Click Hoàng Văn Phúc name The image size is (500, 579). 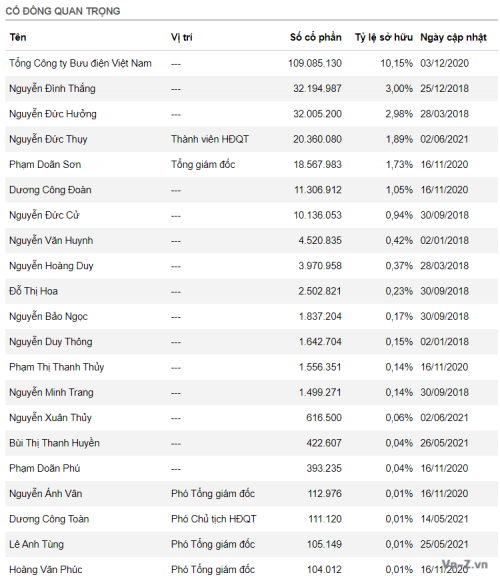tap(46, 569)
